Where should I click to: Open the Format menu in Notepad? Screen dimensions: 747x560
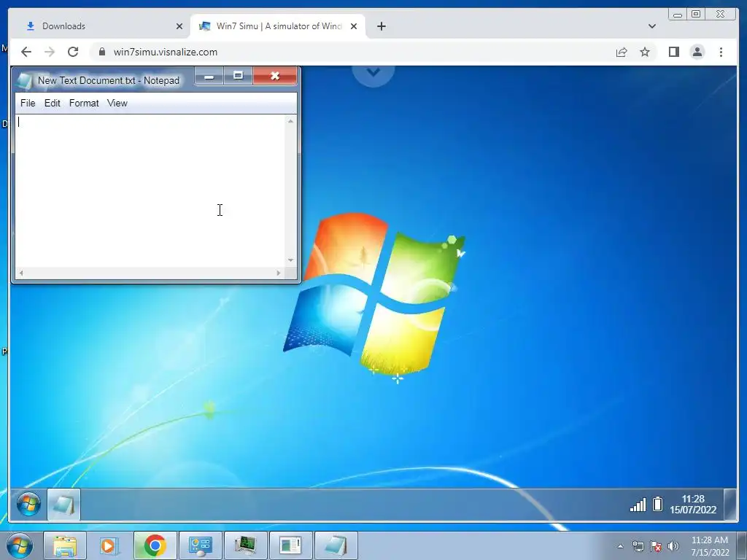pyautogui.click(x=84, y=103)
